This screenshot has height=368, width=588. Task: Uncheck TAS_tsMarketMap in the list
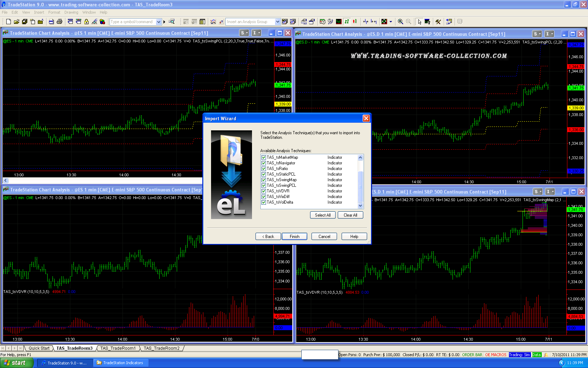(264, 158)
